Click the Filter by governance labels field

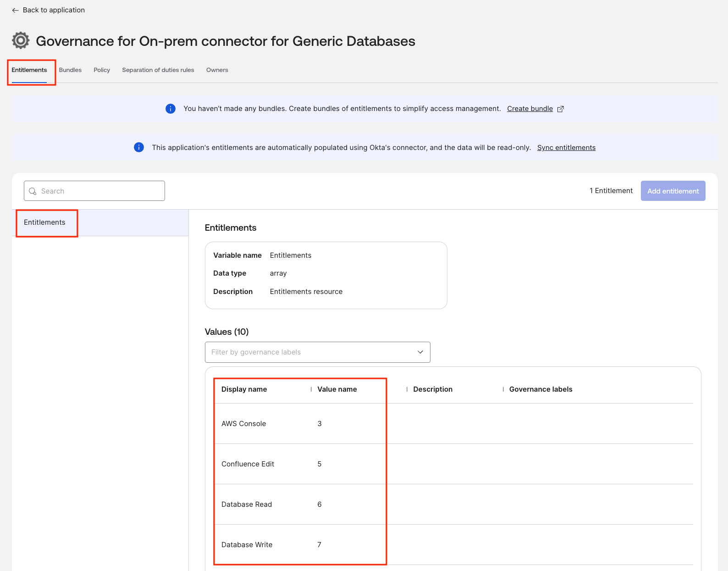point(318,352)
